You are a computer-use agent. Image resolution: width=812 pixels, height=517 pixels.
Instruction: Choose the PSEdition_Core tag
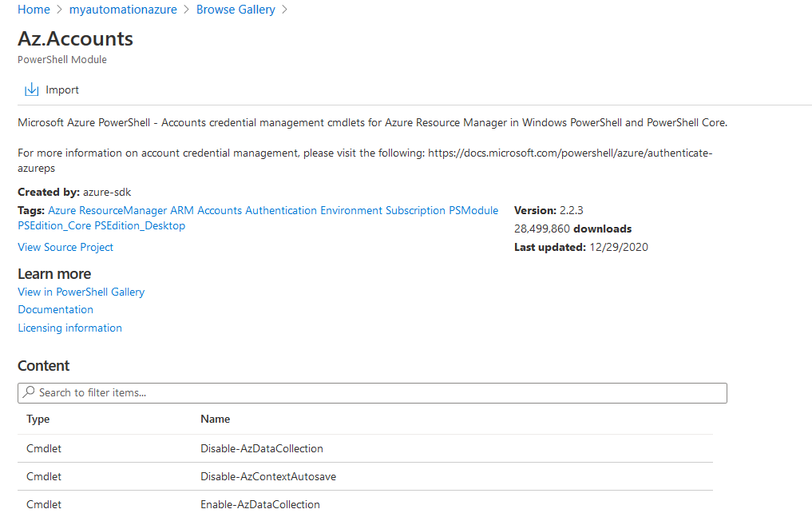click(54, 225)
